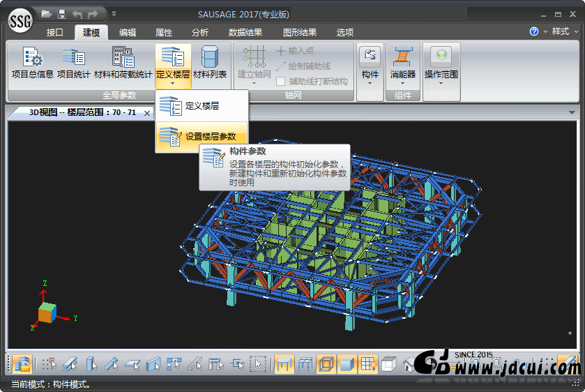Viewport: 585px width, 392px height.
Task: Click the 当前模式:构件模式 status text
Action: pyautogui.click(x=50, y=384)
